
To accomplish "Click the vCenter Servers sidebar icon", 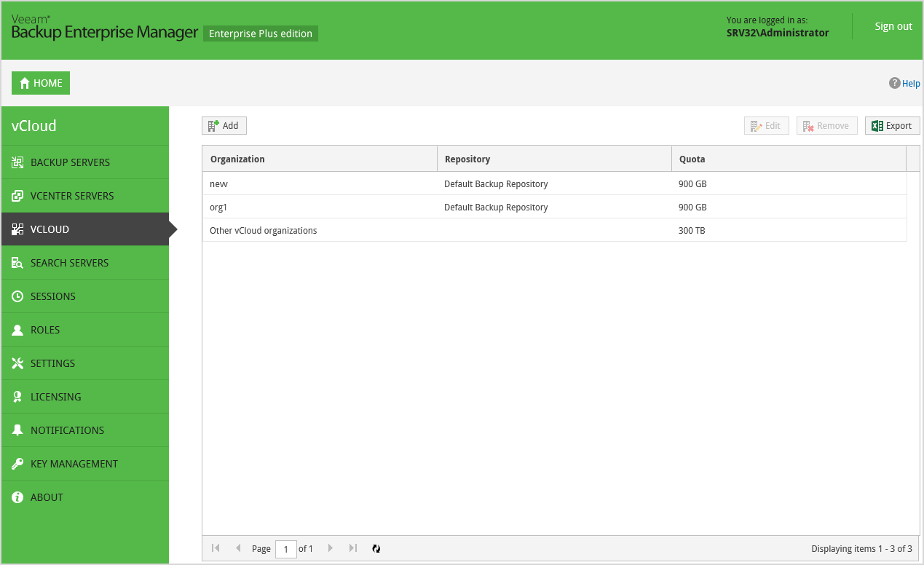I will (17, 196).
